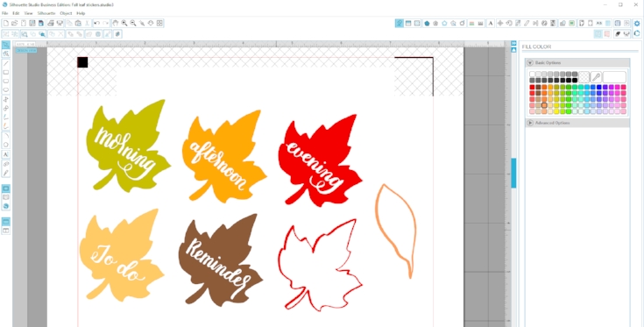
Task: Select the brown 'Reminder' leaf
Action: pyautogui.click(x=221, y=260)
